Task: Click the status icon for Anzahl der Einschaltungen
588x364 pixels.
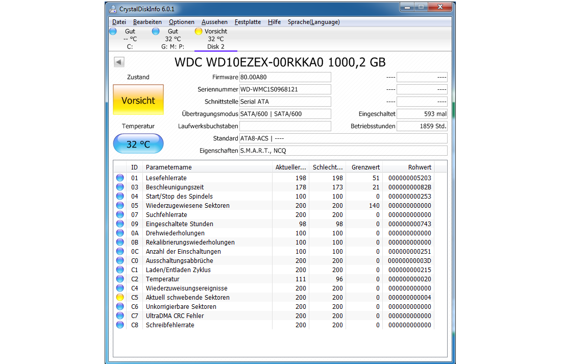Action: pyautogui.click(x=120, y=251)
